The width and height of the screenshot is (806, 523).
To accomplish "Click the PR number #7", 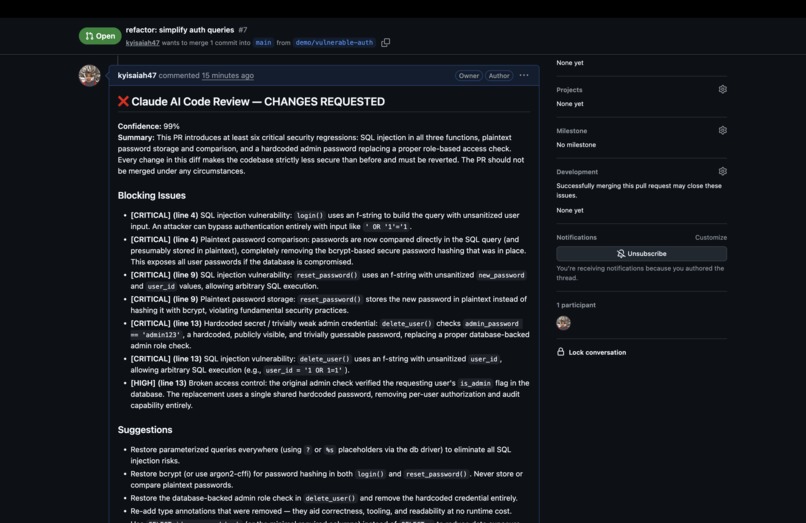I will [243, 30].
